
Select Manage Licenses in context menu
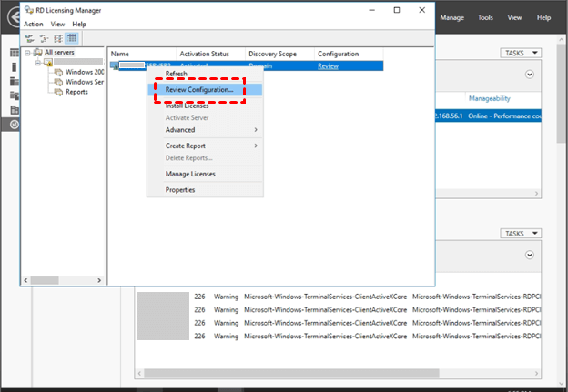(x=190, y=174)
